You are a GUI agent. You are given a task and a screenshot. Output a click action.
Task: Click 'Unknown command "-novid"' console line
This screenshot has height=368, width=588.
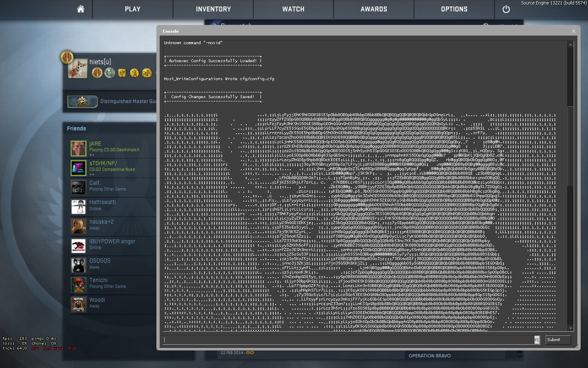click(x=193, y=43)
